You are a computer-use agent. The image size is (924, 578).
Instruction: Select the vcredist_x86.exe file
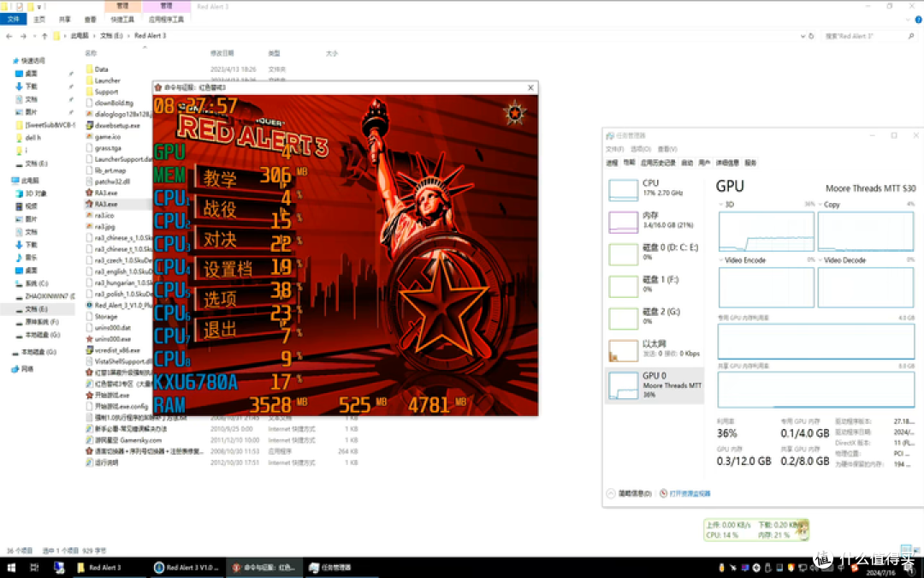[x=113, y=350]
